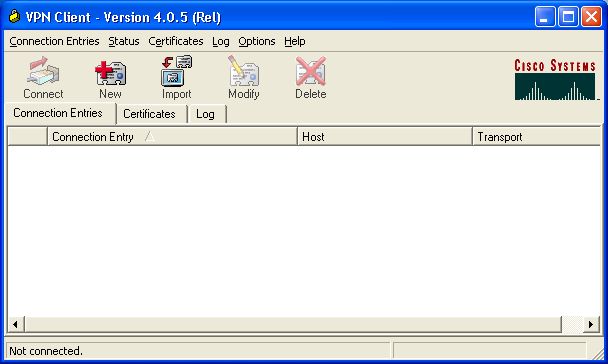Minimize the VPN Client window
This screenshot has height=364, width=608.
[x=545, y=17]
